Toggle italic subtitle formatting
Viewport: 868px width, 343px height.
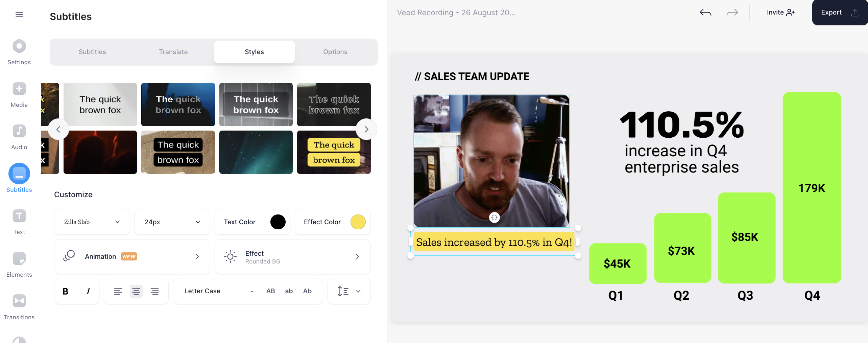(88, 291)
